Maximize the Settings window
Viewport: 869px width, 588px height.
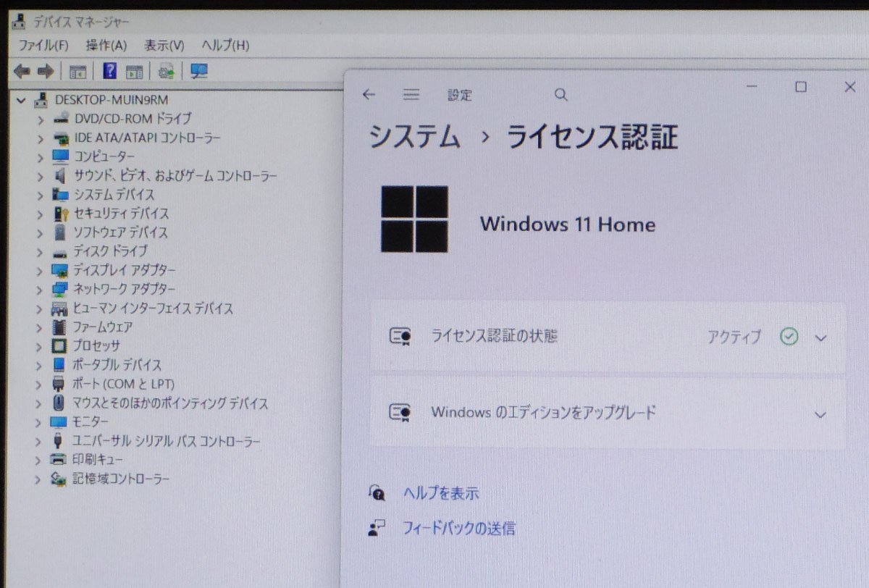tap(800, 87)
